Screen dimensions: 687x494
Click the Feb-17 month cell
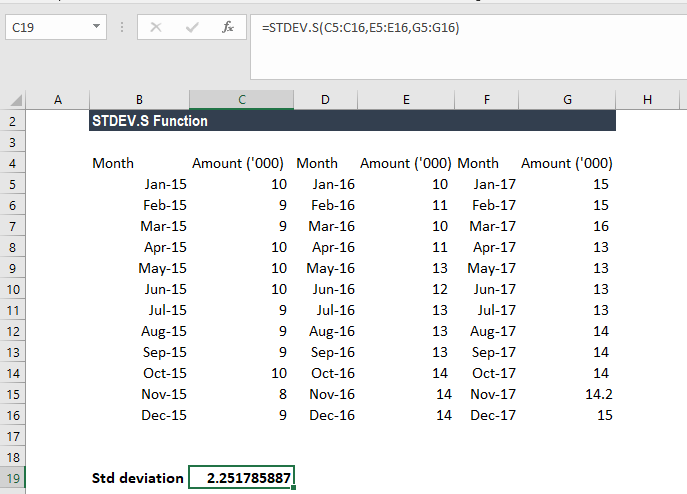click(487, 205)
